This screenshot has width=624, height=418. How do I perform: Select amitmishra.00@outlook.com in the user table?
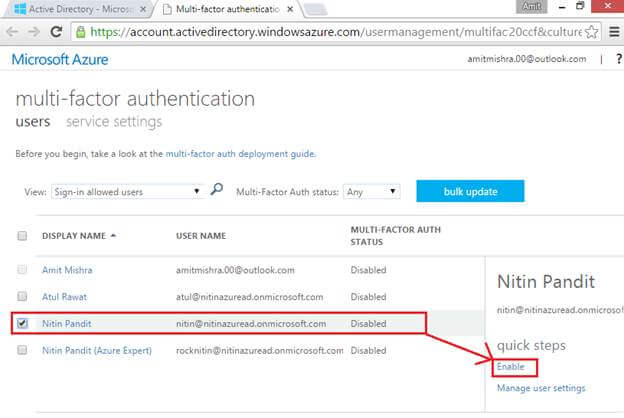235,270
